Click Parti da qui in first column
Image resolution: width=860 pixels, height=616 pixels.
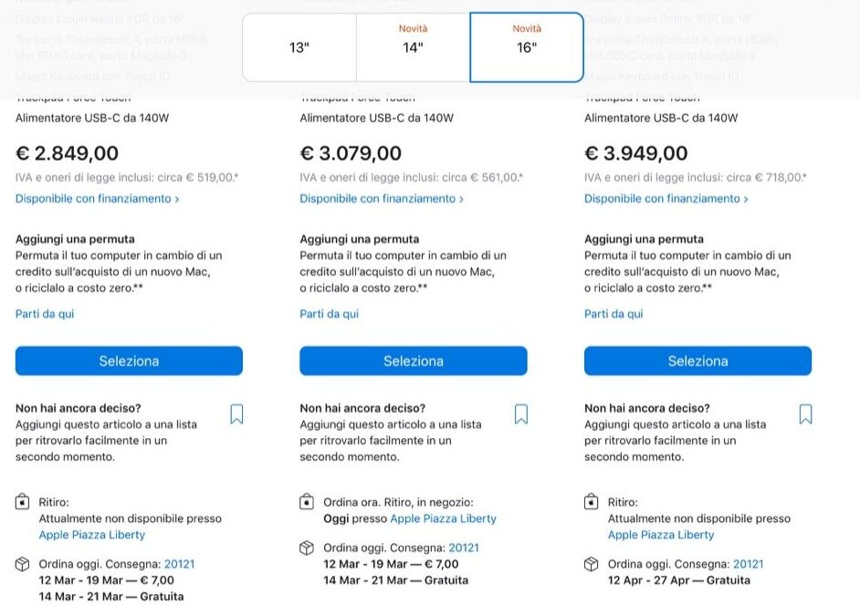point(45,314)
